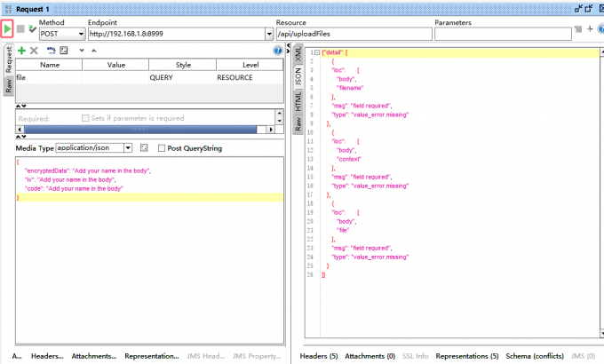Click the clear parameter values icon
Image resolution: width=604 pixels, height=364 pixels.
tap(64, 51)
